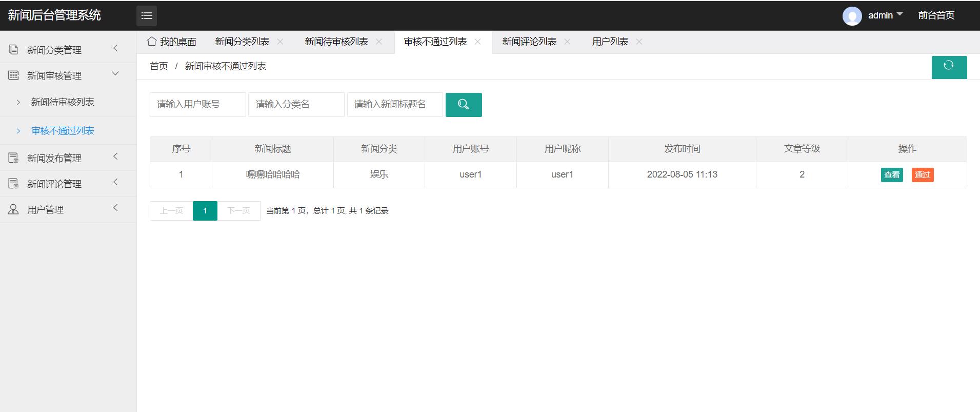Click the 文章等级 column header
Screen dimensions: 980x412
(802, 149)
